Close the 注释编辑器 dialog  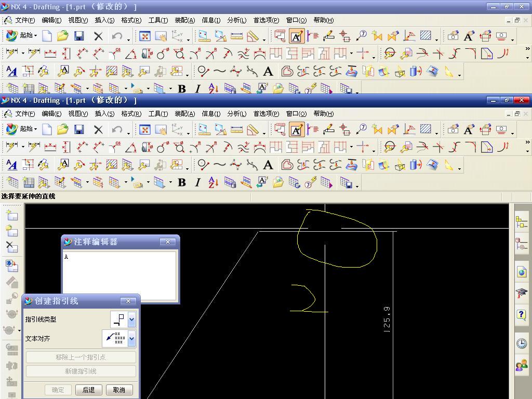click(x=168, y=242)
